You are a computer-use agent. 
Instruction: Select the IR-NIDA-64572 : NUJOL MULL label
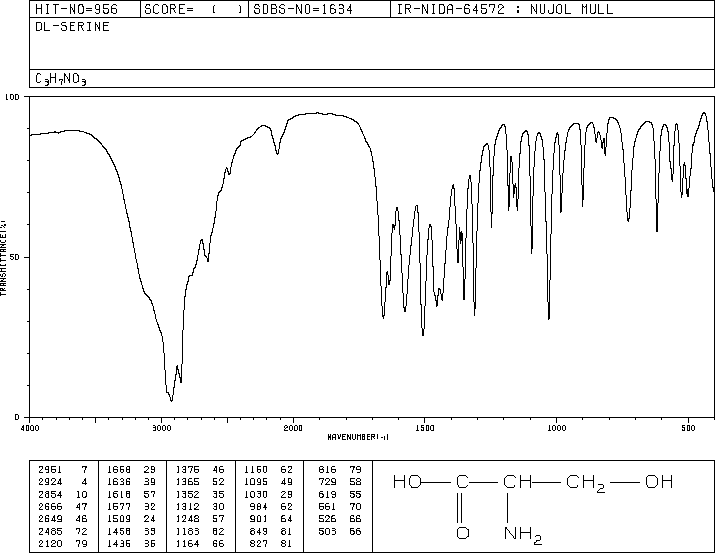(505, 9)
